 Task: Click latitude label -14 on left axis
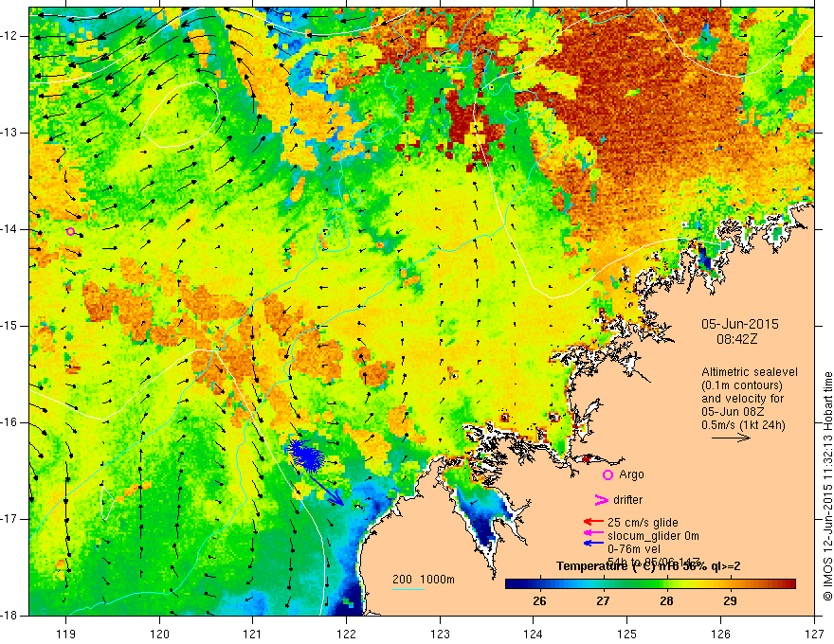pyautogui.click(x=10, y=229)
